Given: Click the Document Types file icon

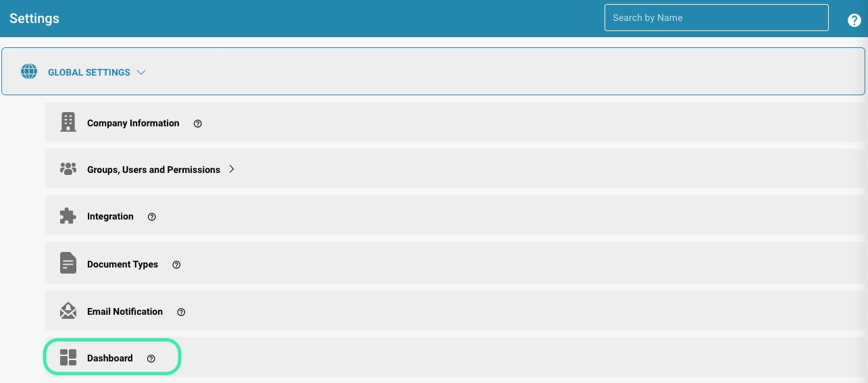Looking at the screenshot, I should [x=68, y=263].
